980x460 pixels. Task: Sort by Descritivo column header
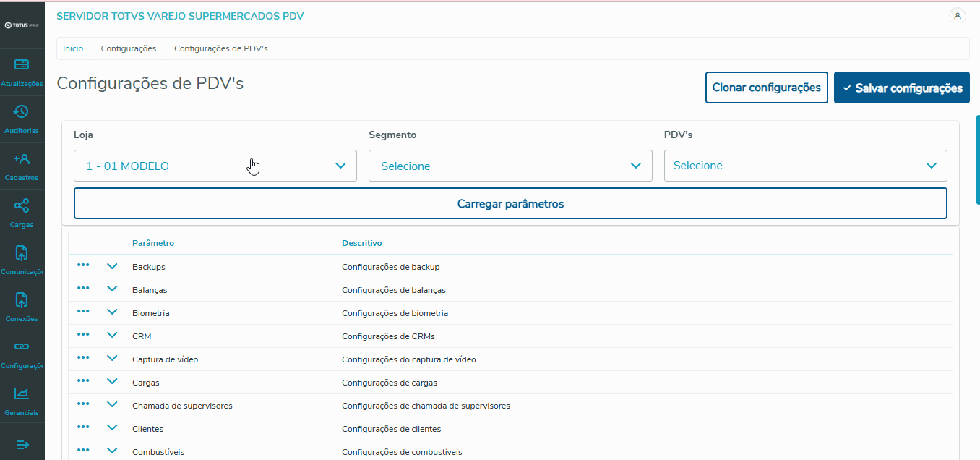point(362,243)
